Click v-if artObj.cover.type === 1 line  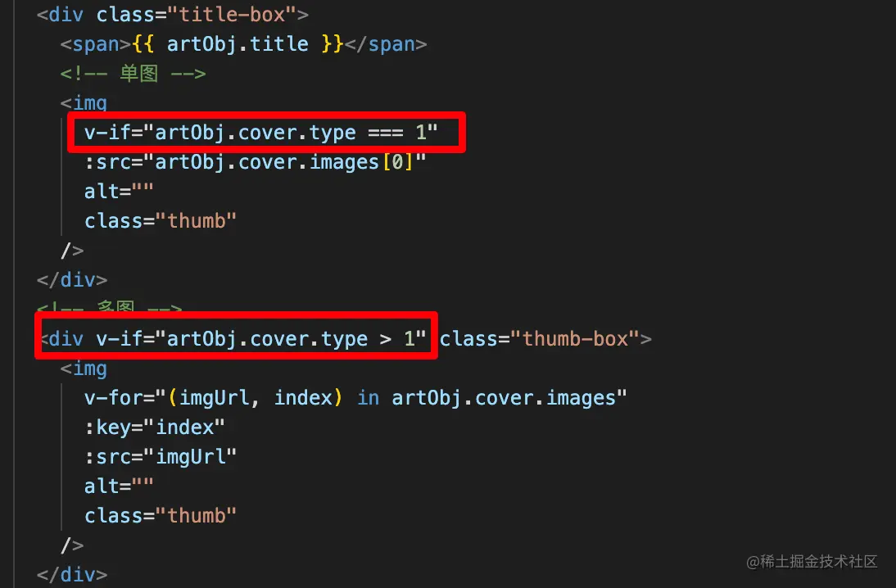pos(260,133)
